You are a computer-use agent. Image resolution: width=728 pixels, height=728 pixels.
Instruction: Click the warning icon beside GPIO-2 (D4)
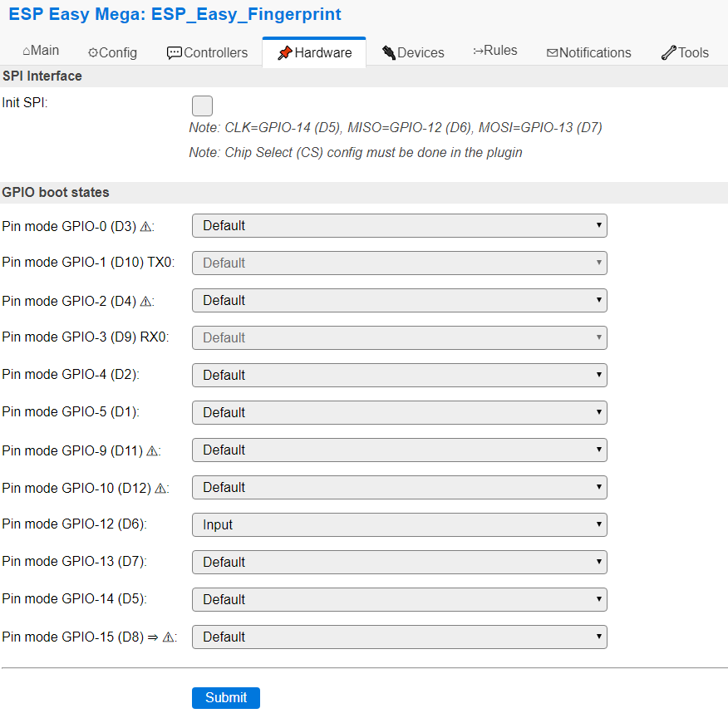(146, 301)
